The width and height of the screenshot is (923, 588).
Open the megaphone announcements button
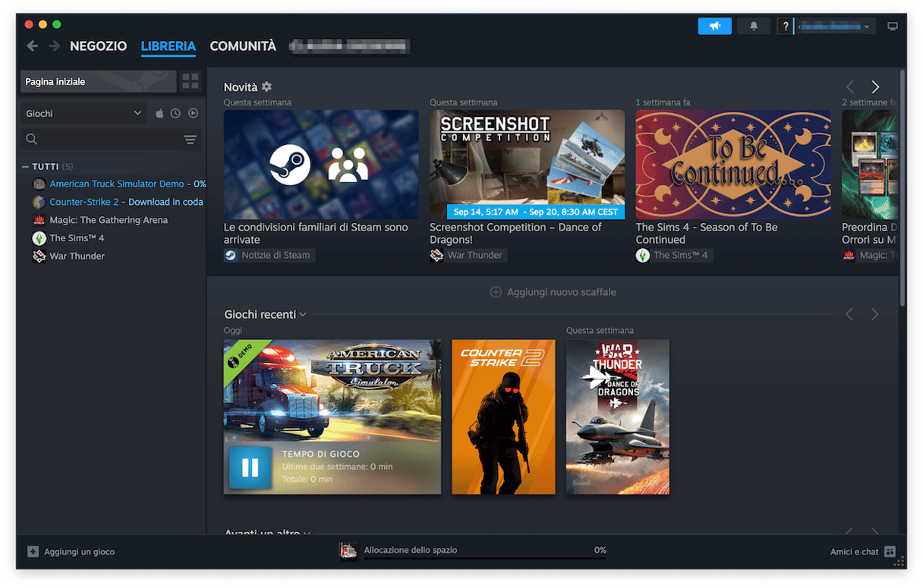click(x=715, y=26)
